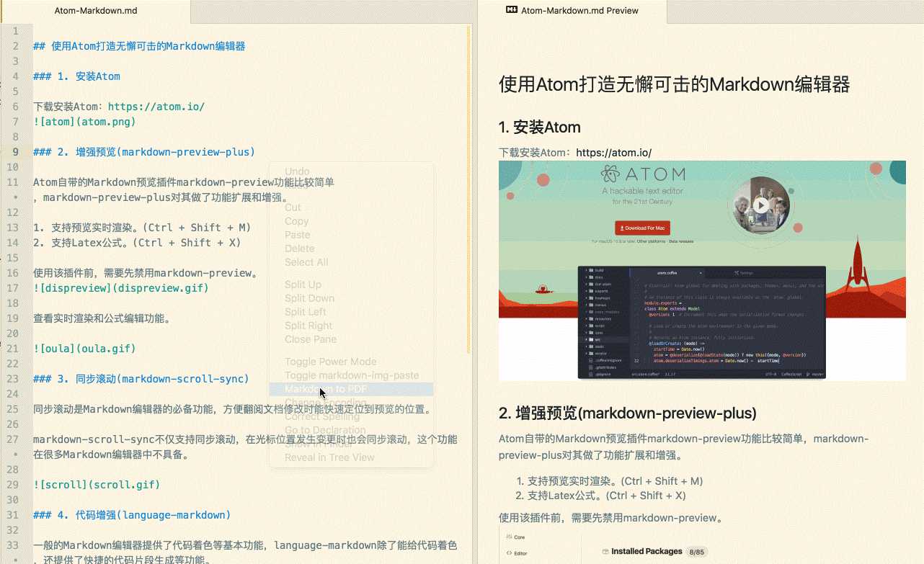Click preview heading '2. 增强预览(markdown-preview-plus)'
Screen dimensions: 924x564
tap(628, 413)
